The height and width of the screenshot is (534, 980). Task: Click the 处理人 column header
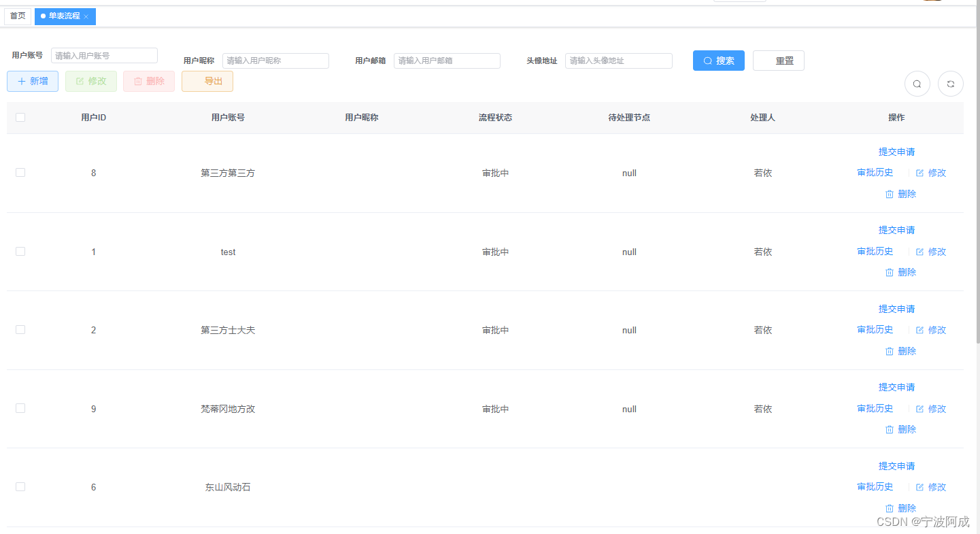pyautogui.click(x=762, y=118)
